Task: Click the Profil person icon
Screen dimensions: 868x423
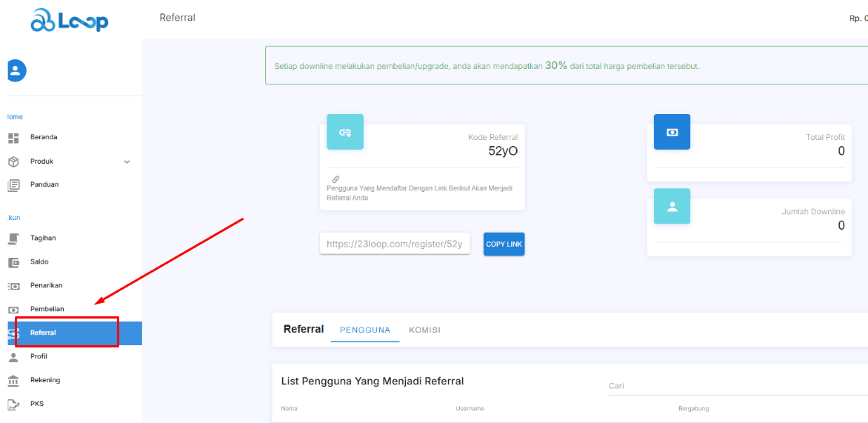Action: pyautogui.click(x=14, y=356)
